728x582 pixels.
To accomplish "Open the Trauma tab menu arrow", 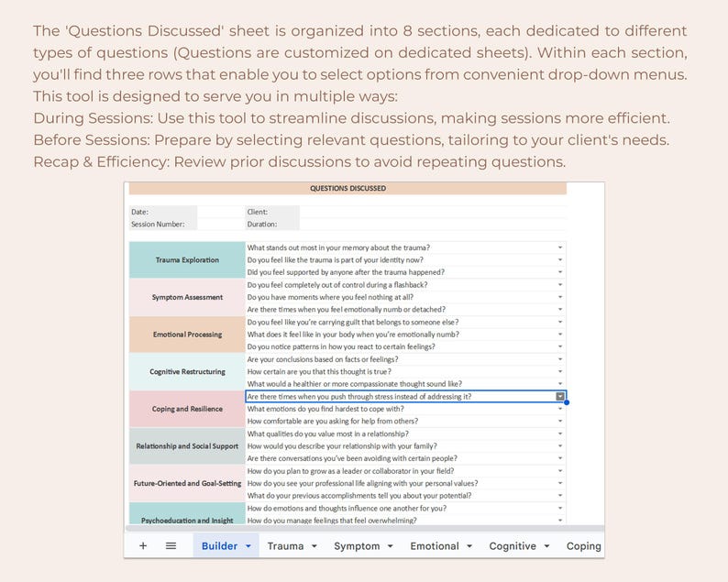I will (x=314, y=546).
